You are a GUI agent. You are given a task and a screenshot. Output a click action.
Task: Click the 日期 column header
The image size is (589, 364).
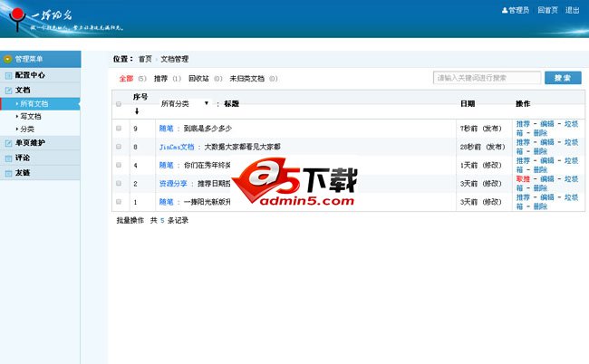click(468, 103)
